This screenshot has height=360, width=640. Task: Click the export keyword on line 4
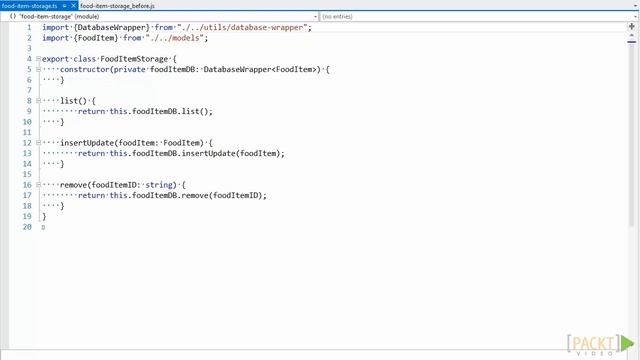[x=56, y=59]
